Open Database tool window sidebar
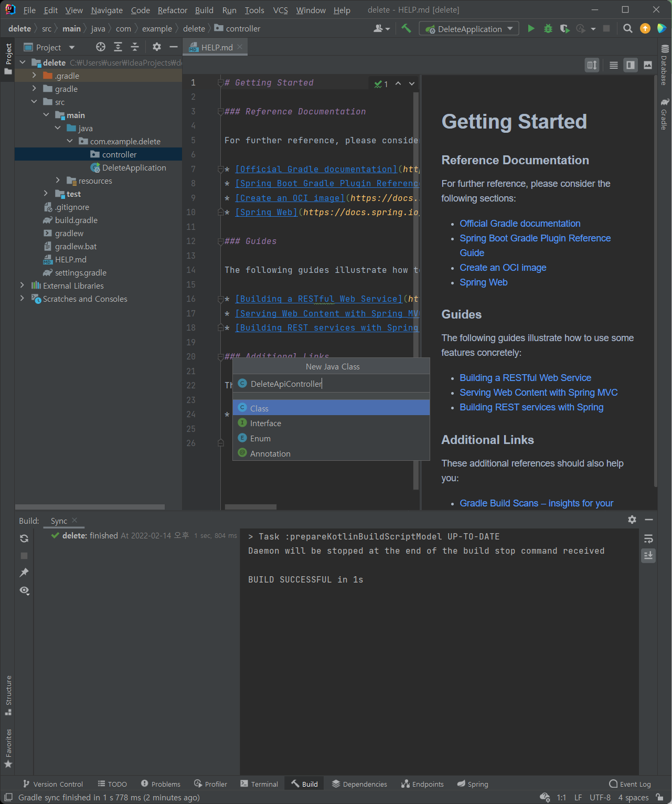Screen dimensions: 672x804 (664, 65)
